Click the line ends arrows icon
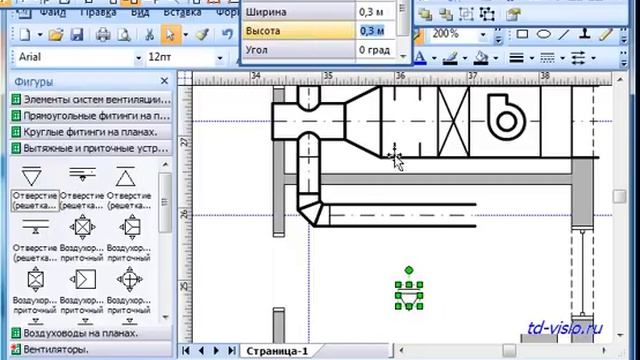Image resolution: width=640 pixels, height=360 pixels. coord(578,58)
